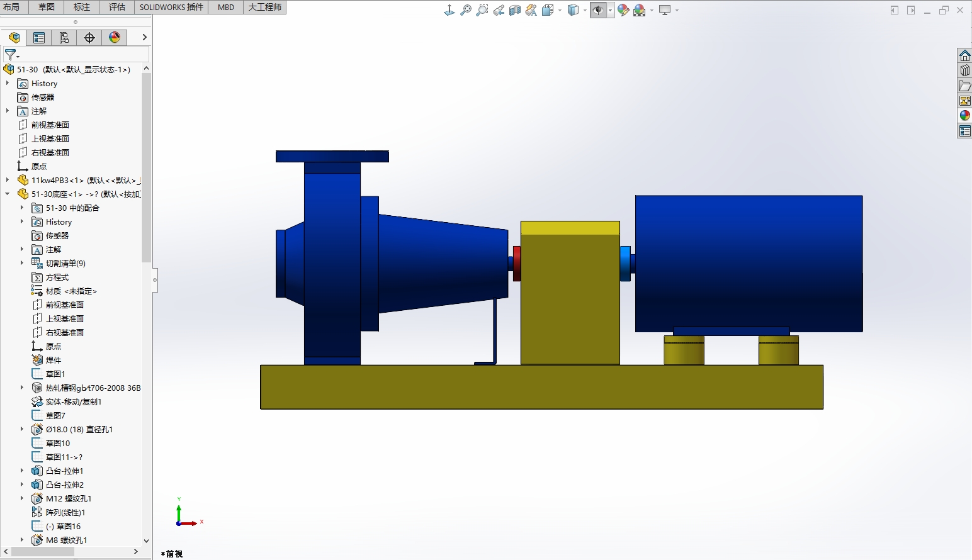The image size is (972, 560).
Task: Switch to the MBD tab
Action: coord(226,7)
